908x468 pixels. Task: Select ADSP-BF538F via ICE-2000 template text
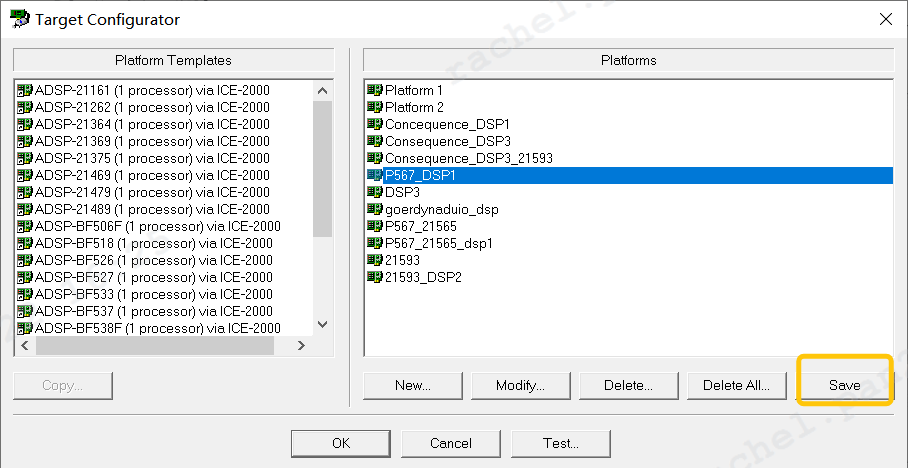(158, 328)
